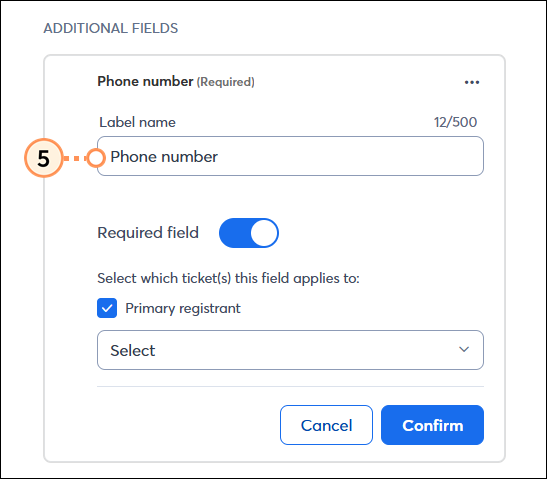
Task: Click the ADDITIONAL FIELDS section heading
Action: point(111,28)
